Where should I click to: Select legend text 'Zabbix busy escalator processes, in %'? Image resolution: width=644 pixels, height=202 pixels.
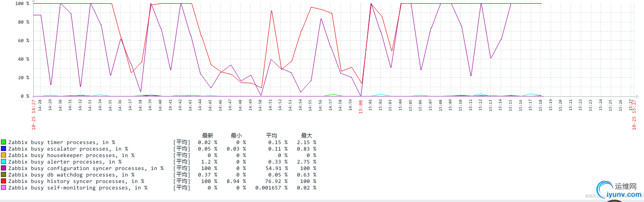click(x=68, y=149)
